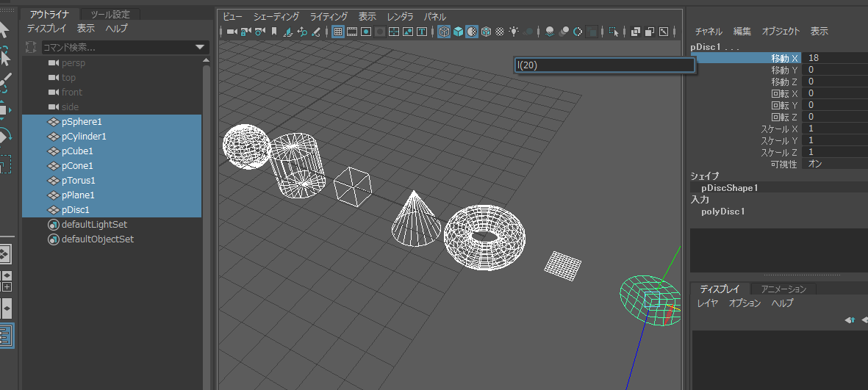This screenshot has height=390, width=868.
Task: Toggle the Motion Blur icon
Action: [x=564, y=32]
